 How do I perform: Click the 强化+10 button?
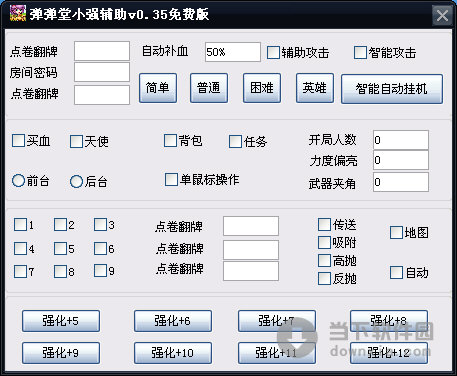tap(173, 353)
